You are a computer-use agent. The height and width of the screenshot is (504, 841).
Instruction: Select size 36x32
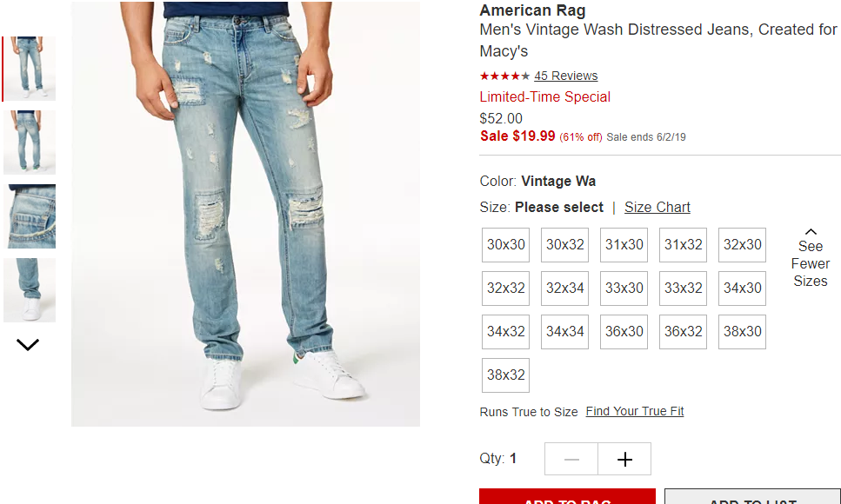coord(683,332)
